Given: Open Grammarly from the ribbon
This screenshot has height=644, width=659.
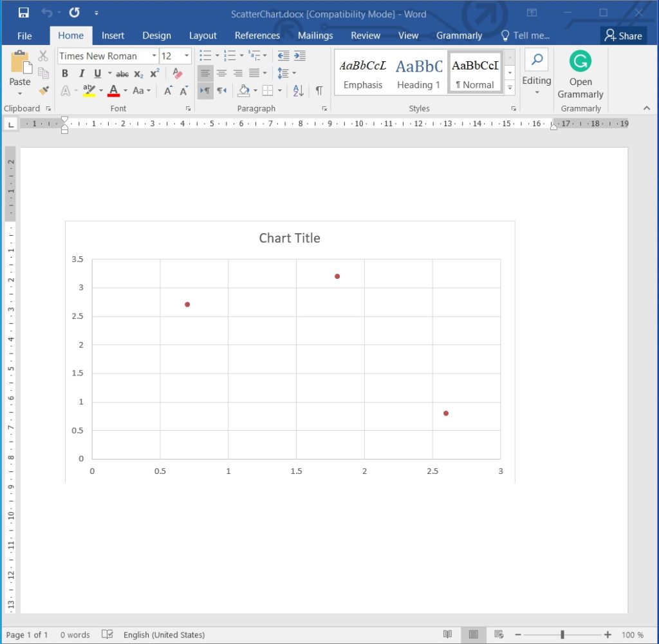Looking at the screenshot, I should pyautogui.click(x=580, y=74).
